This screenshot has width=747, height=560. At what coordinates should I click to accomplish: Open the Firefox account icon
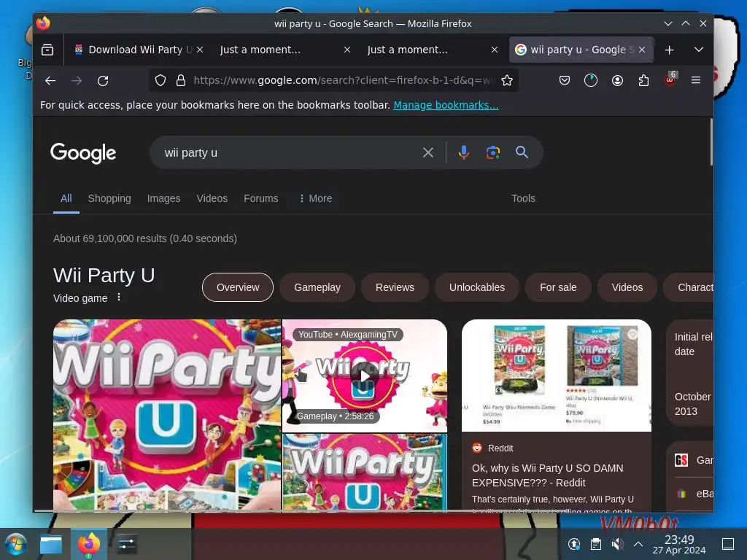(x=617, y=80)
